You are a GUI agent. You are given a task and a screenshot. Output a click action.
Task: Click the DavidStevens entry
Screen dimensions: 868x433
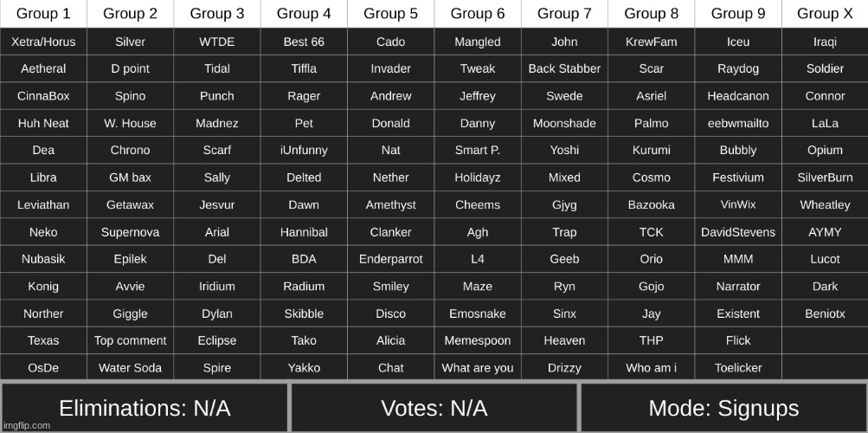tap(737, 232)
